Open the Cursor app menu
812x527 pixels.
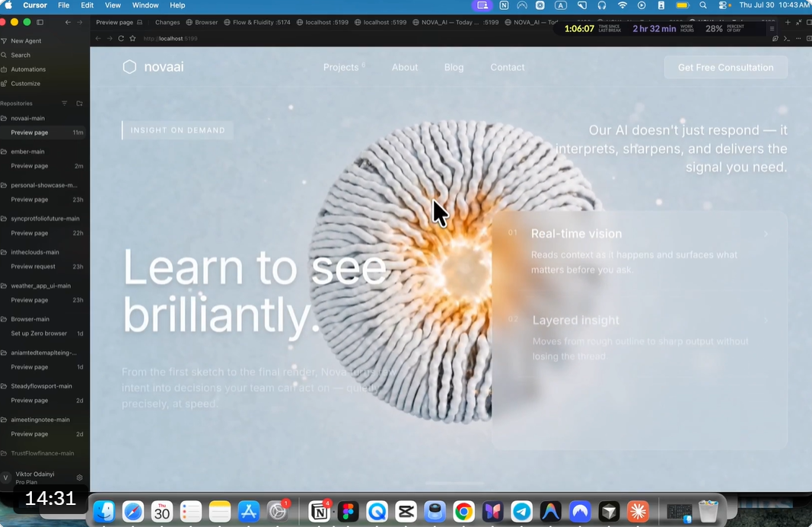coord(35,5)
